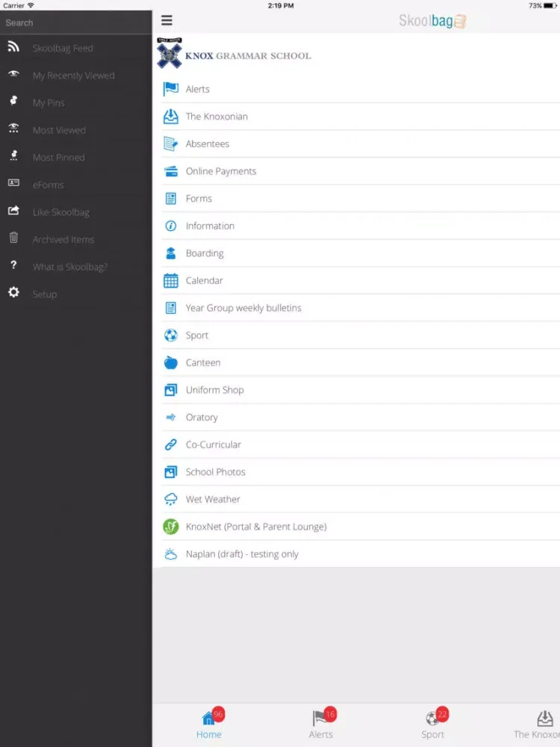The image size is (560, 747).
Task: Tap 'KnoxNet (Portal & Parent Lounge)' text
Action: pos(256,527)
